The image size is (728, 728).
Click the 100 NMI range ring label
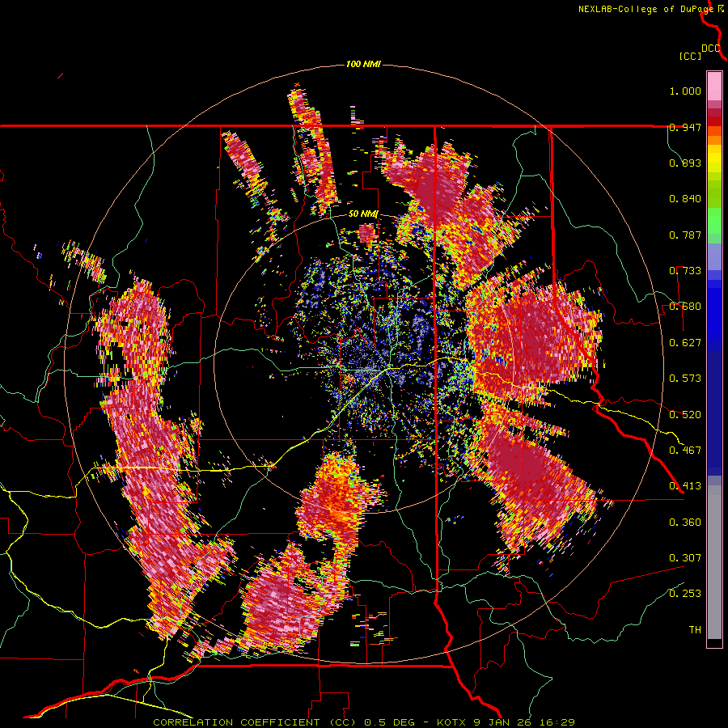point(363,64)
